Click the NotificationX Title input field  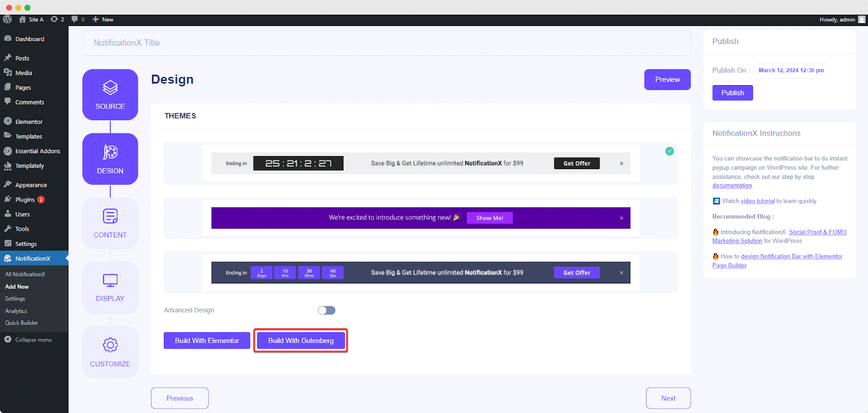point(386,43)
